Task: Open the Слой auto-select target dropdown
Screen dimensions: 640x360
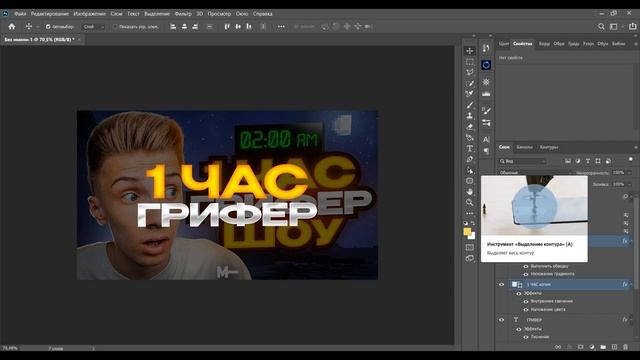Action: (x=93, y=27)
